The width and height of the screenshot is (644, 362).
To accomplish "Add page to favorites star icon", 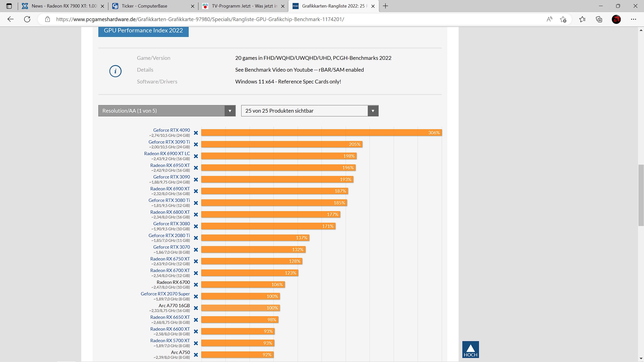I will click(x=563, y=19).
